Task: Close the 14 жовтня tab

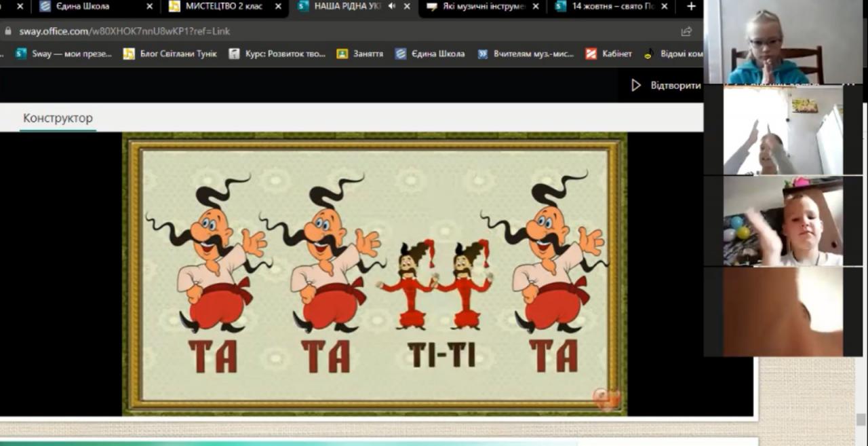Action: (665, 7)
